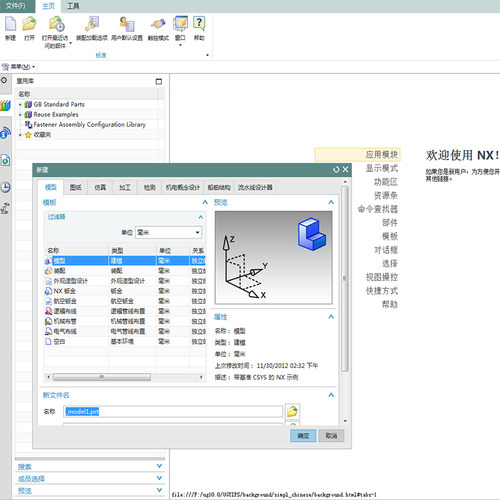500x500 pixels.
Task: Open the 单位 units dropdown
Action: [x=169, y=232]
